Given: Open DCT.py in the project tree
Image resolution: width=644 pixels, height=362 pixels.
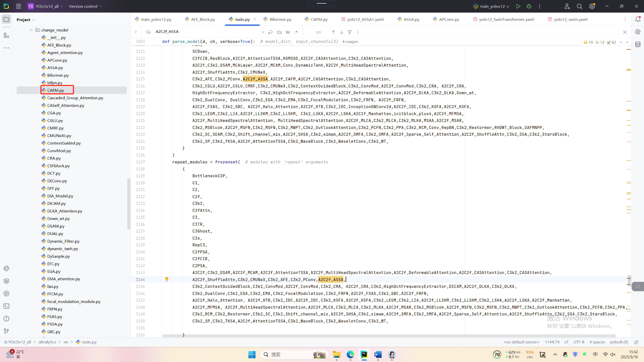Looking at the screenshot, I should tap(54, 173).
